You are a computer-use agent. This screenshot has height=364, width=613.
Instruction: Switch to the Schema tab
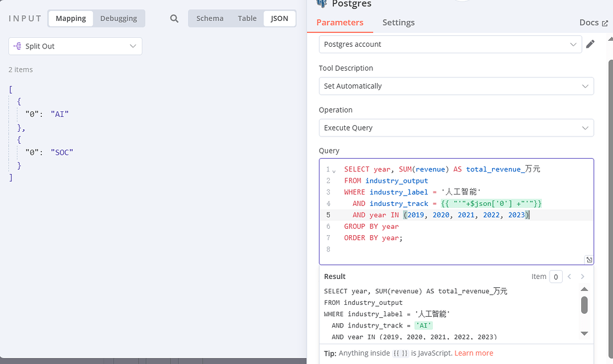210,19
